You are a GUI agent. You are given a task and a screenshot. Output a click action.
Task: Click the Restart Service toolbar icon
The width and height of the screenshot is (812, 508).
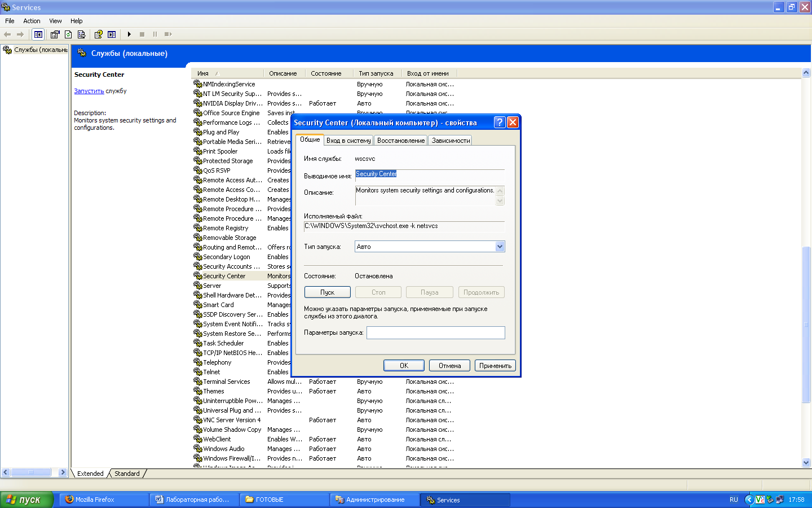[x=168, y=34]
